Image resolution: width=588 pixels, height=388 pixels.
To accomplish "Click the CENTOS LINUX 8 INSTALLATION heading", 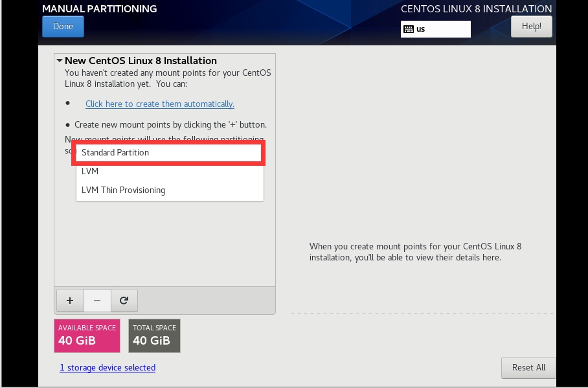I will tap(476, 9).
